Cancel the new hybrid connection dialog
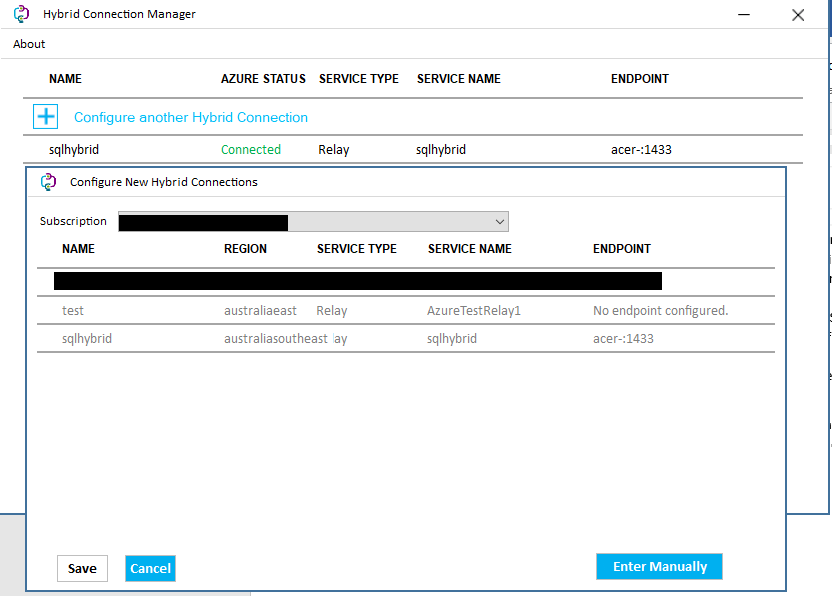The image size is (832, 596). 150,568
